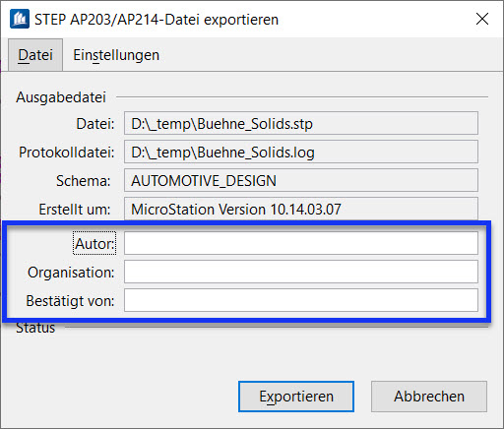Viewport: 504px width, 429px height.
Task: Start export with the Exportieren button
Action: (296, 397)
